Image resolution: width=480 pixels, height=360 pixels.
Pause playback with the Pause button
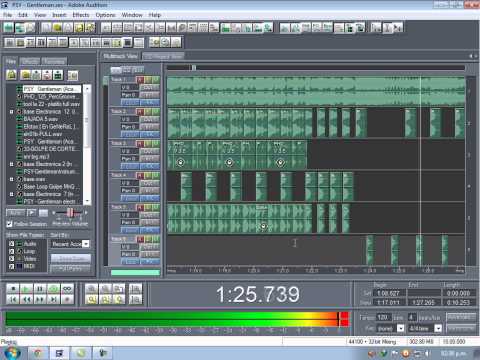tap(40, 289)
